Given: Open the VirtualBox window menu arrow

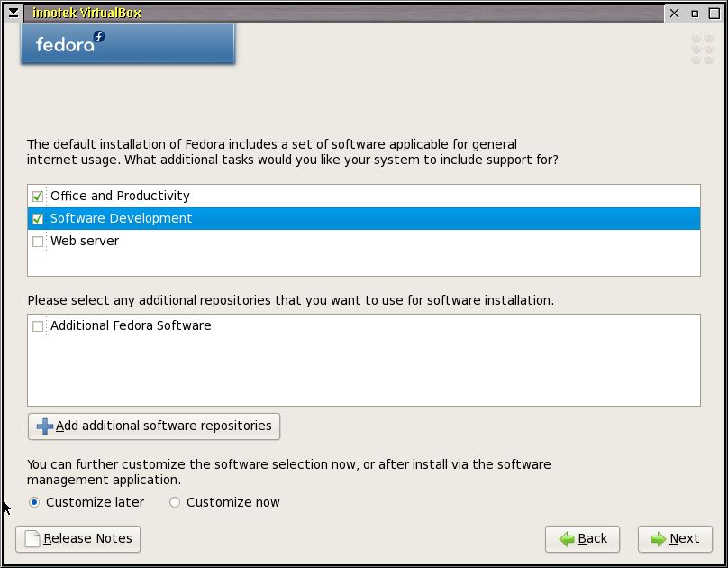Looking at the screenshot, I should pos(14,13).
